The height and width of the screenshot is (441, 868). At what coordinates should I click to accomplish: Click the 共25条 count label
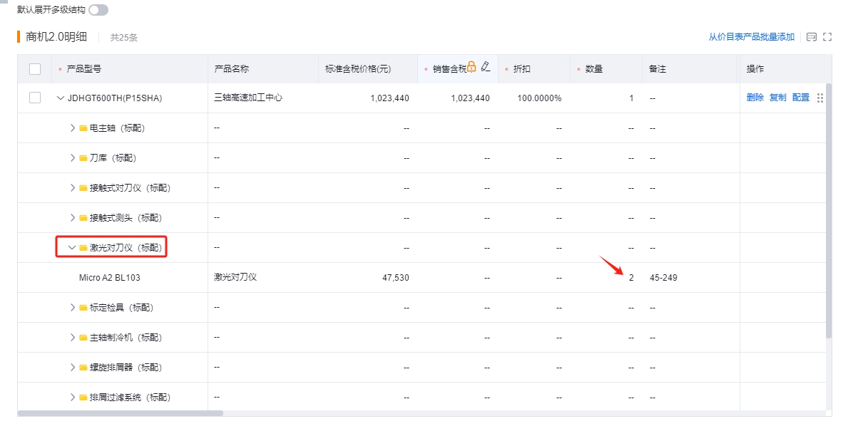click(x=124, y=38)
